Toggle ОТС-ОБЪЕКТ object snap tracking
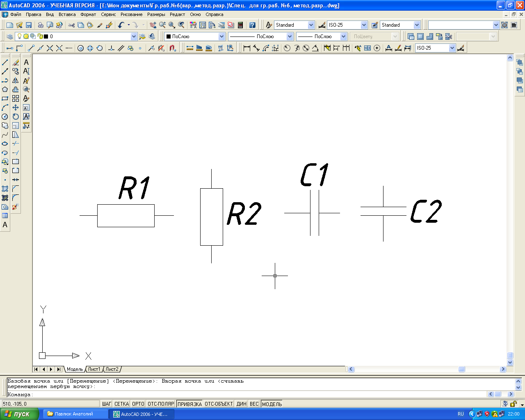The width and height of the screenshot is (525, 420). pyautogui.click(x=219, y=404)
